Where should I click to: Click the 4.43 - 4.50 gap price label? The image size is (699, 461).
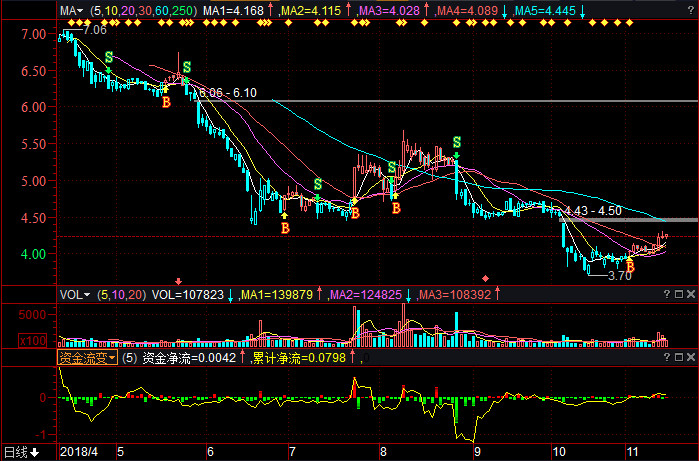tap(593, 211)
